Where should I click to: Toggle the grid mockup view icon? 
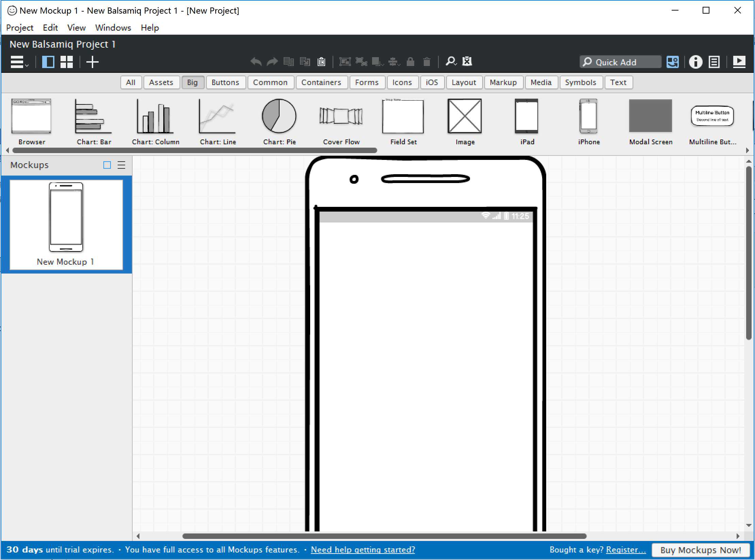pos(66,61)
